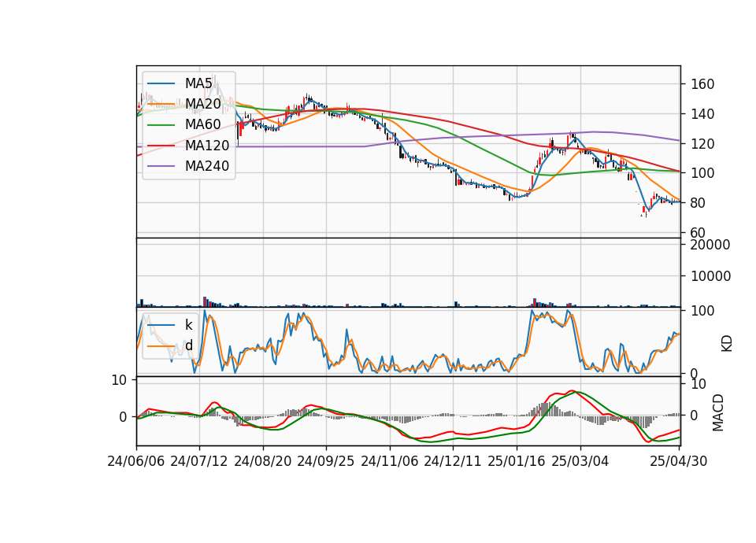The height and width of the screenshot is (543, 756).
Task: Click the 20000 volume axis label
Action: (x=710, y=245)
